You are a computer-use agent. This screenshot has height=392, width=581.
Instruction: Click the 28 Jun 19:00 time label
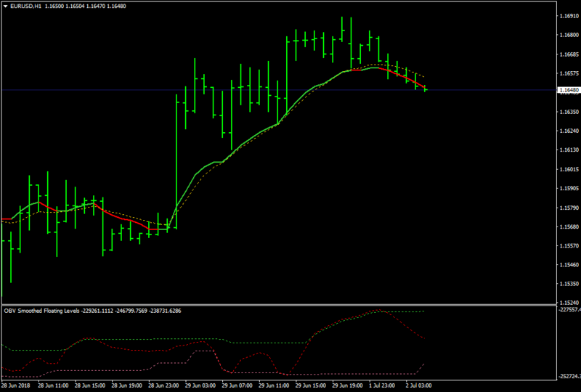click(126, 385)
